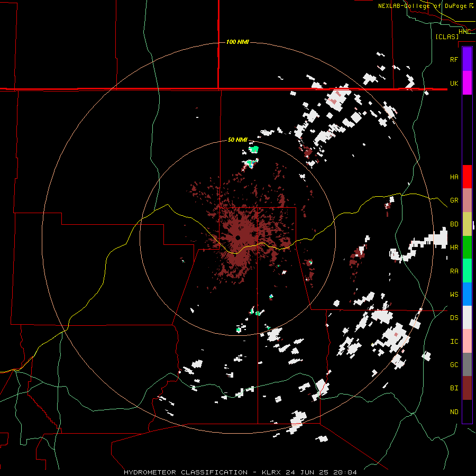
Task: Click the BI brown legend block
Action: pos(467,388)
